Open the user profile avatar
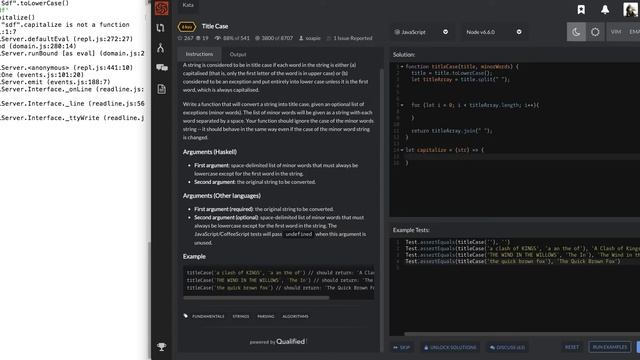 pos(631,9)
